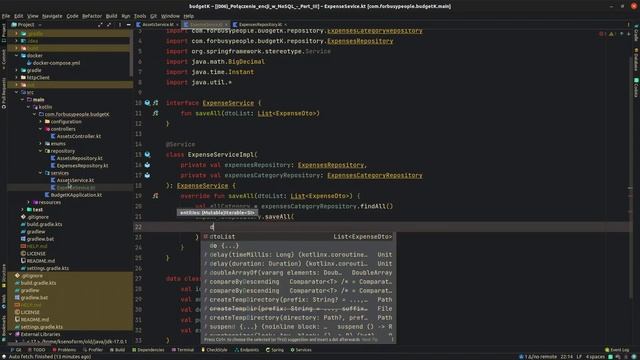Expand the gradle folder in project tree
The height and width of the screenshot is (360, 640).
pos(17,70)
